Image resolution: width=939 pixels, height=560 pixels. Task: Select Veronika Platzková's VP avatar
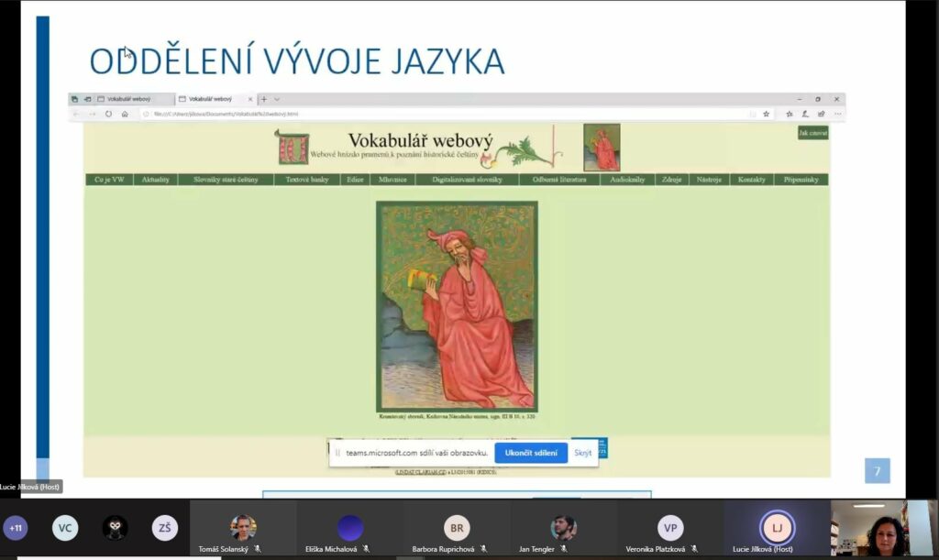(x=670, y=528)
